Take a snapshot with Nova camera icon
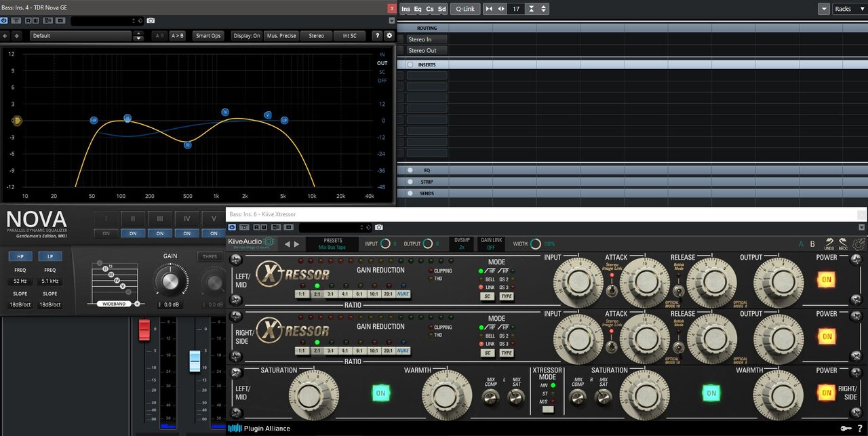The height and width of the screenshot is (436, 868). tap(151, 22)
